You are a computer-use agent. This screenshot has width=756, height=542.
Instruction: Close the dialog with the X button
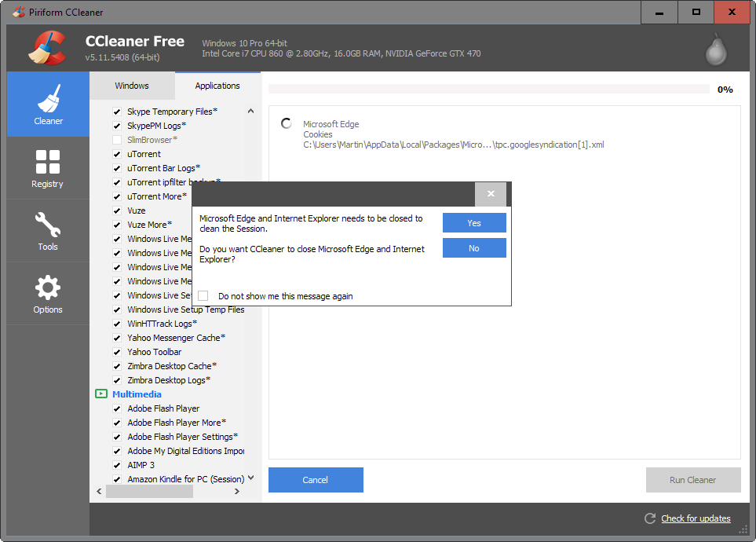491,194
